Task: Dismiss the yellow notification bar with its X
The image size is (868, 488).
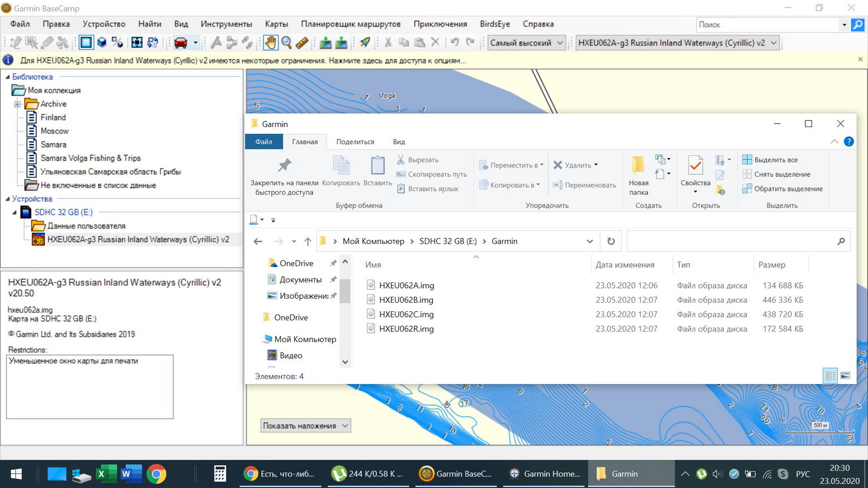Action: (x=860, y=59)
